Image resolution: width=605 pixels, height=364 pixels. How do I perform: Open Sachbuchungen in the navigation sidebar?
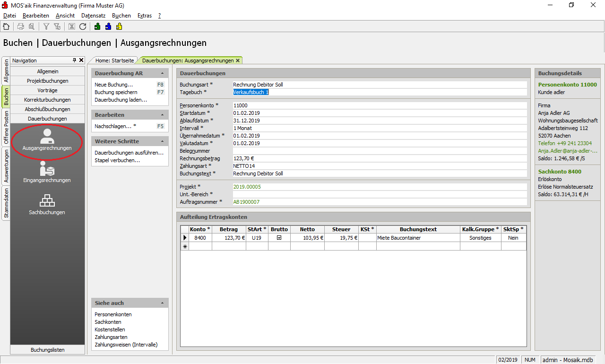coord(47,205)
